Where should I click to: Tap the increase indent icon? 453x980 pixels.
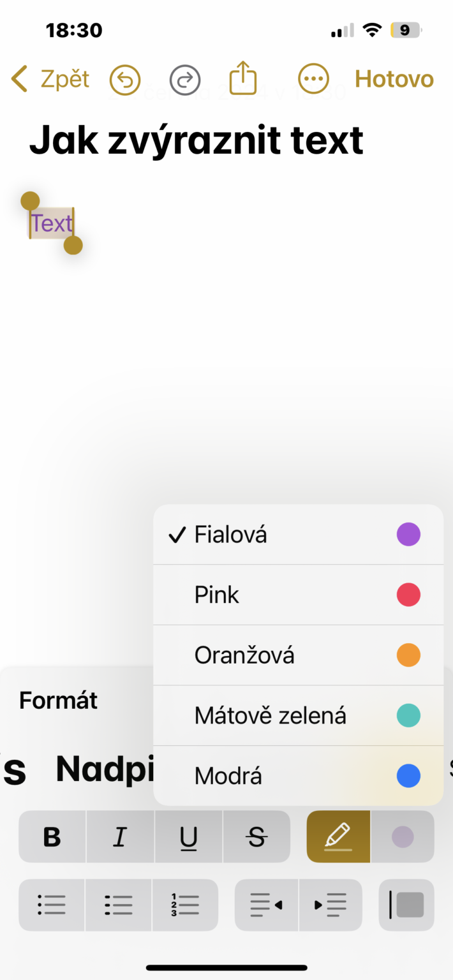click(x=330, y=905)
